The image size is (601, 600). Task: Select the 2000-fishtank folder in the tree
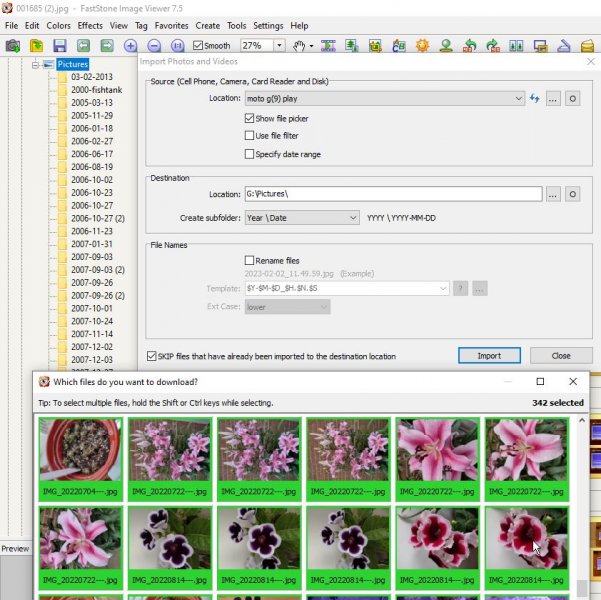[x=96, y=90]
